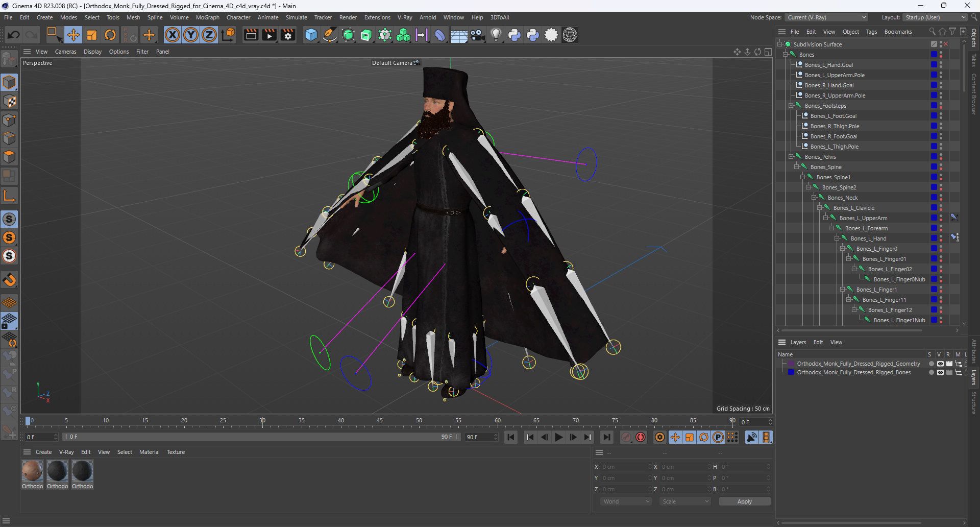This screenshot has height=527, width=980.
Task: Toggle visibility eye for Bones layer
Action: (x=940, y=373)
